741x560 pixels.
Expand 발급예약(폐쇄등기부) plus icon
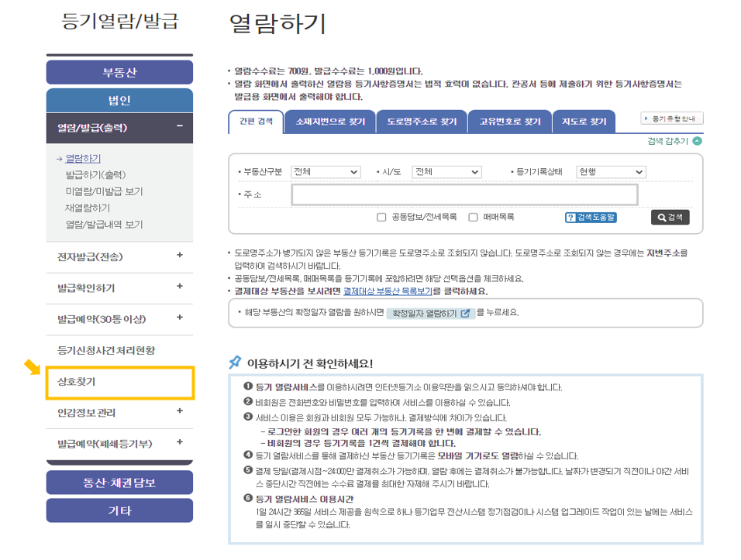[180, 442]
